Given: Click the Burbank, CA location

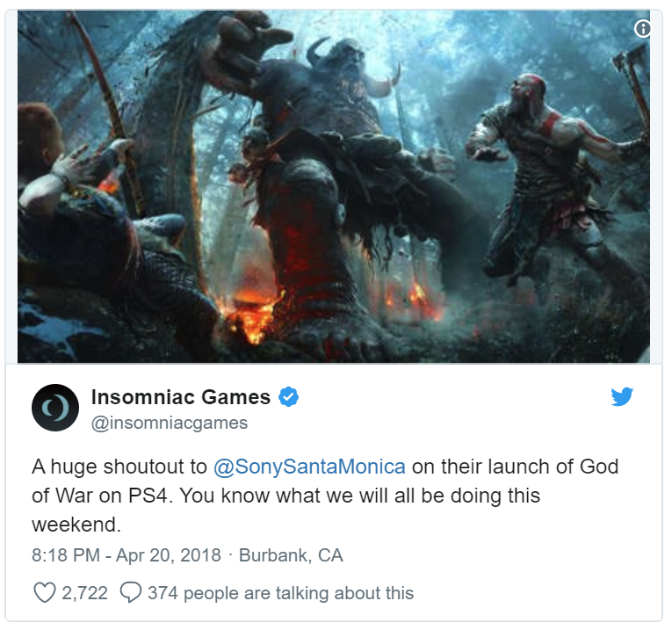Looking at the screenshot, I should pos(291,555).
